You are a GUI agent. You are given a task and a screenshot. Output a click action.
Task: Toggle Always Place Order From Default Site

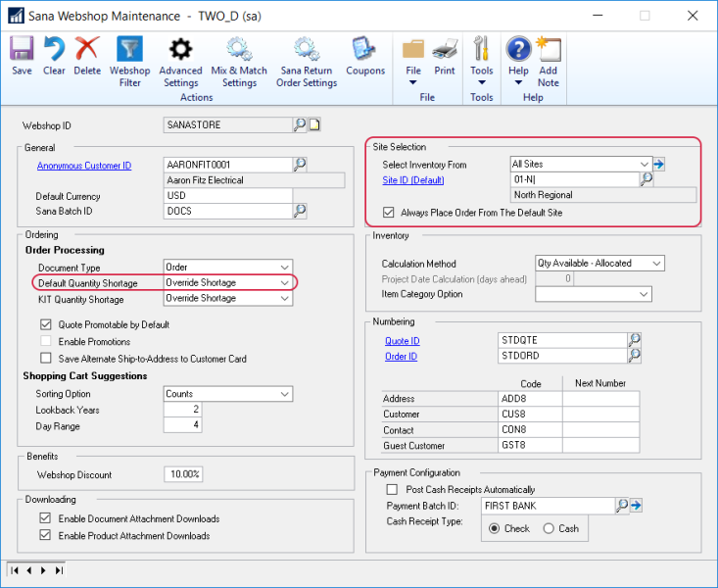coord(388,213)
